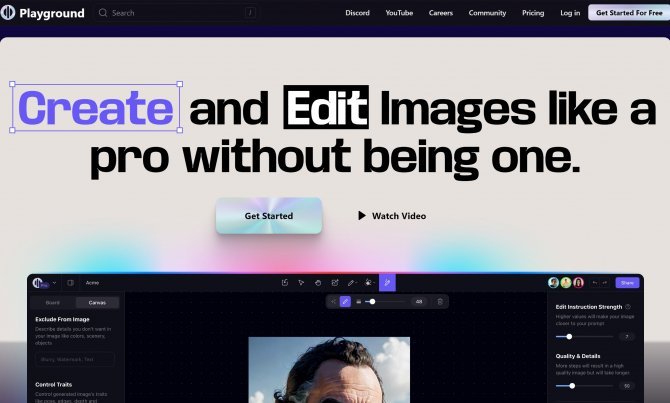
Task: Click the search magnifier icon
Action: 103,13
